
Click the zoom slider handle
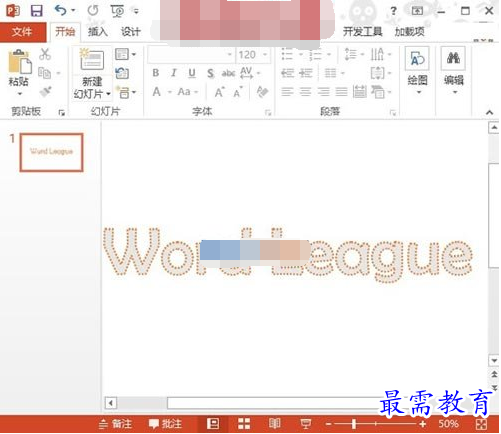[x=354, y=424]
